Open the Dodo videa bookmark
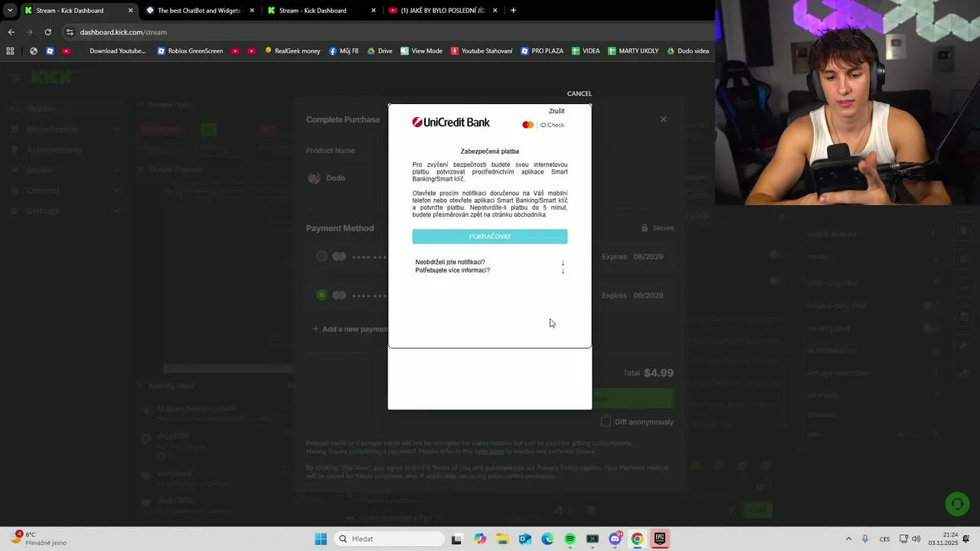 pyautogui.click(x=688, y=51)
